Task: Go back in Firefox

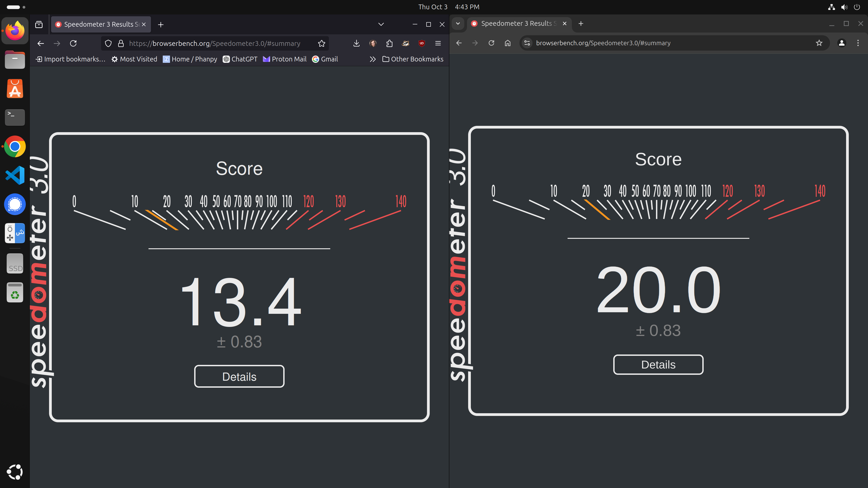Action: [41, 43]
